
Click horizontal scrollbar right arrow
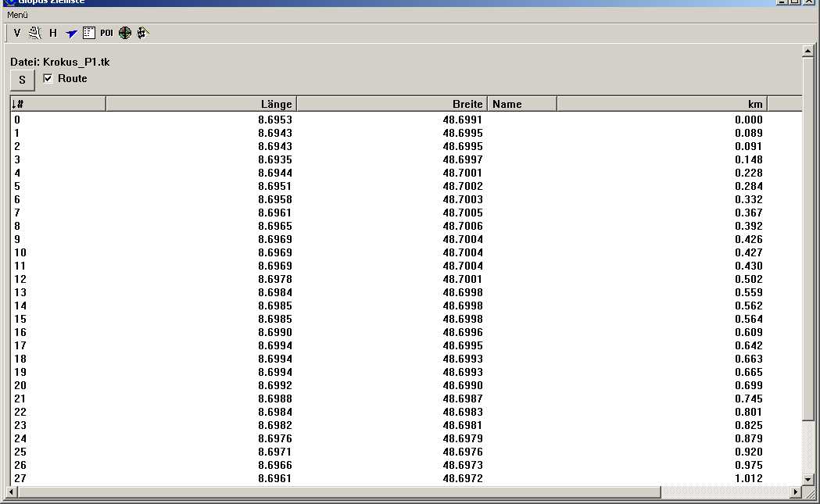pyautogui.click(x=796, y=492)
